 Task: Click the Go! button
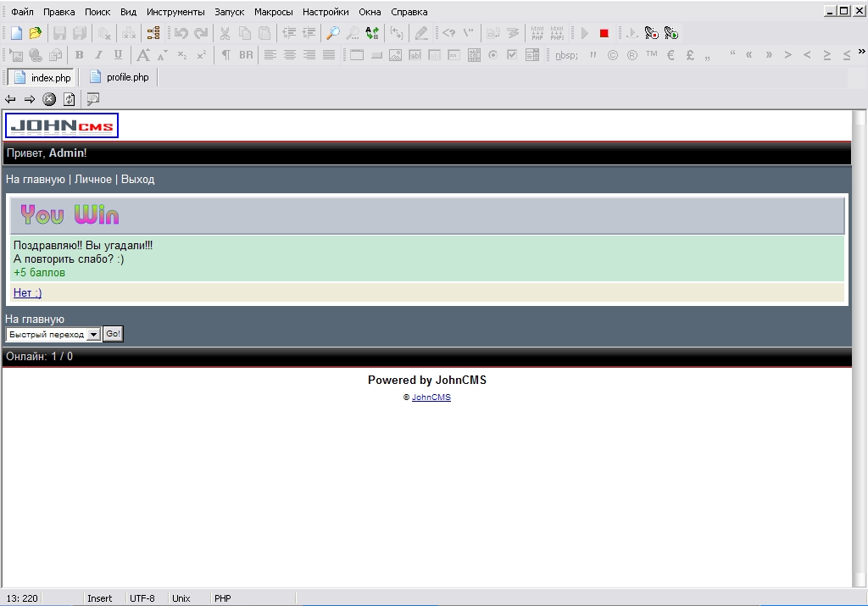pyautogui.click(x=113, y=334)
